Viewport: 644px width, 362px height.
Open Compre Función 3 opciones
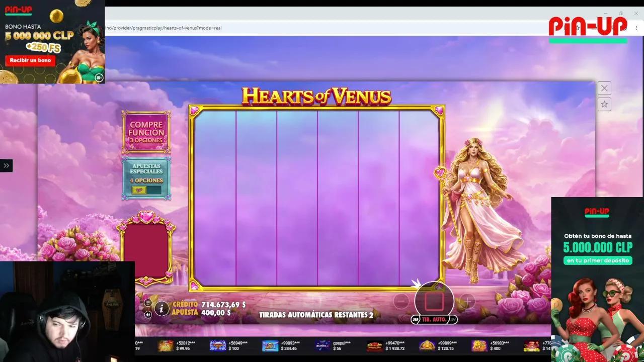click(x=146, y=132)
